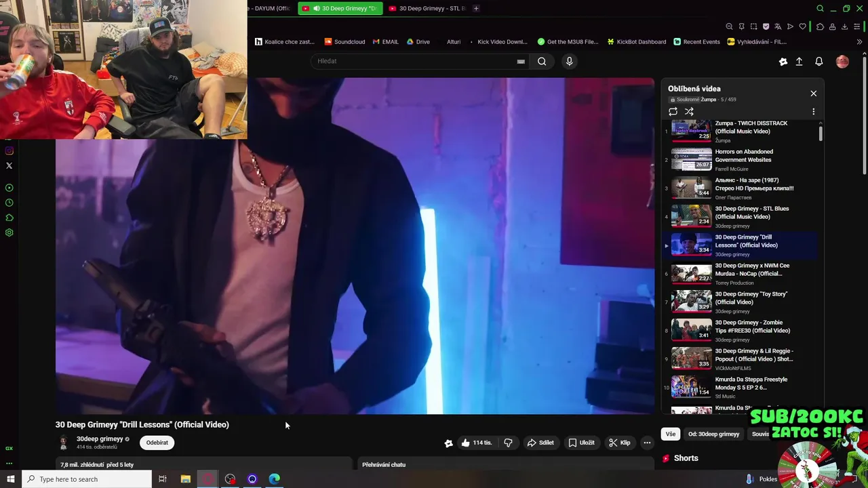This screenshot has height=488, width=868.
Task: Click the send/flow arrow toolbar icon
Action: [x=790, y=26]
